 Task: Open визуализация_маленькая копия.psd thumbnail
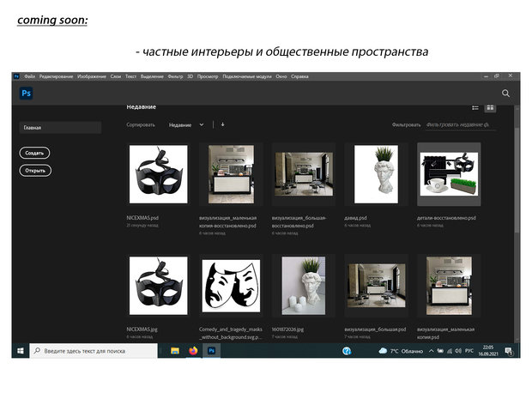click(x=449, y=286)
